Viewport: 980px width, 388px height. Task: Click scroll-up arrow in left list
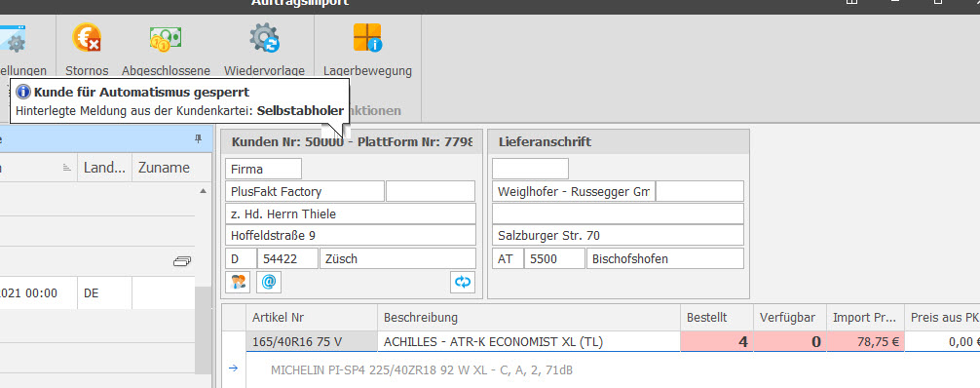(204, 190)
